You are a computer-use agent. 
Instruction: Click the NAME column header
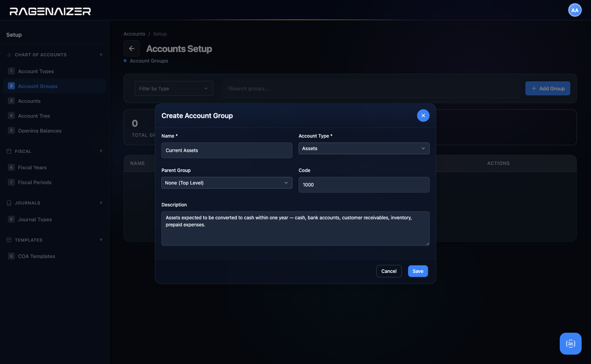(x=138, y=163)
